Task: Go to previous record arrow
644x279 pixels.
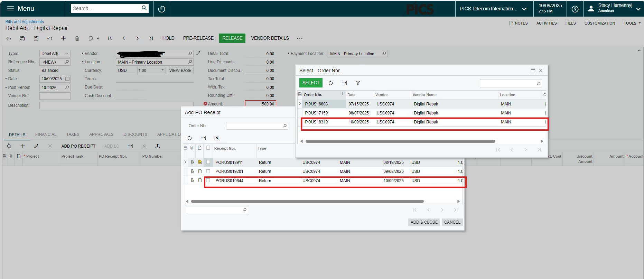Action: tap(124, 38)
